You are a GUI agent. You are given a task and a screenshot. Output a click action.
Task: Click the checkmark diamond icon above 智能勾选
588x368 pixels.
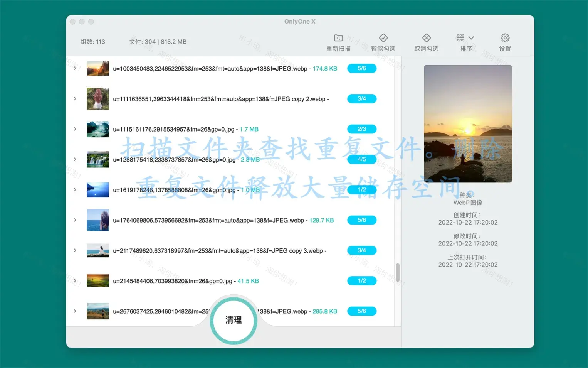click(383, 37)
